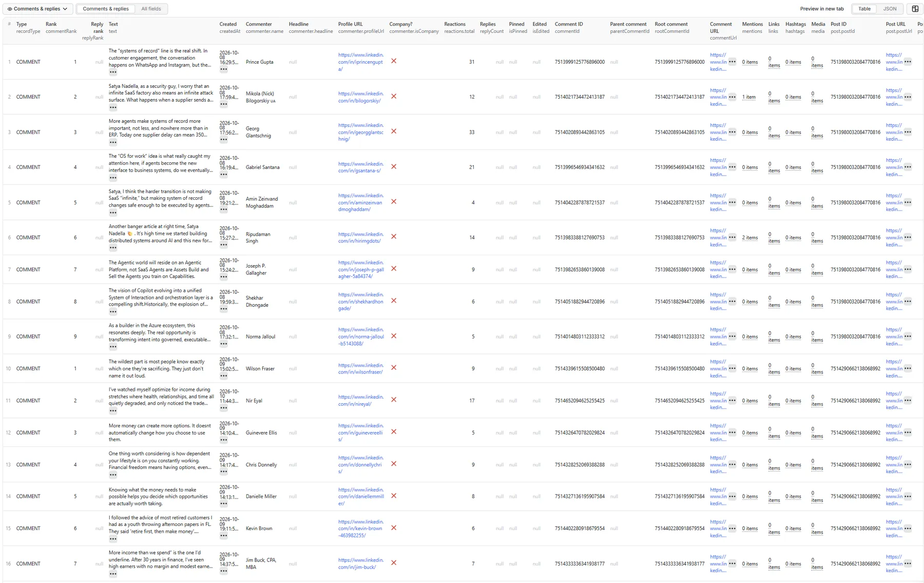The width and height of the screenshot is (924, 583).
Task: Click reactions count 33 in Georg Glantschnig row
Action: click(x=471, y=133)
